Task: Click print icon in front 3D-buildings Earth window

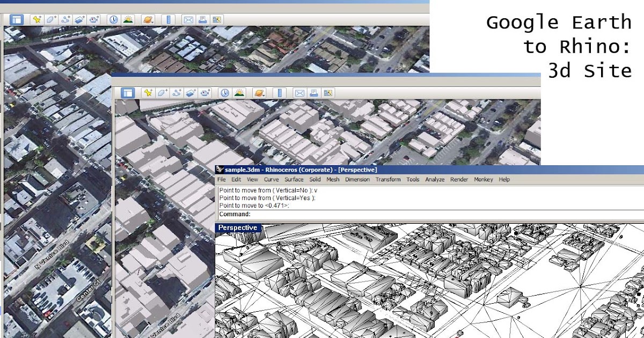Action: pyautogui.click(x=314, y=93)
